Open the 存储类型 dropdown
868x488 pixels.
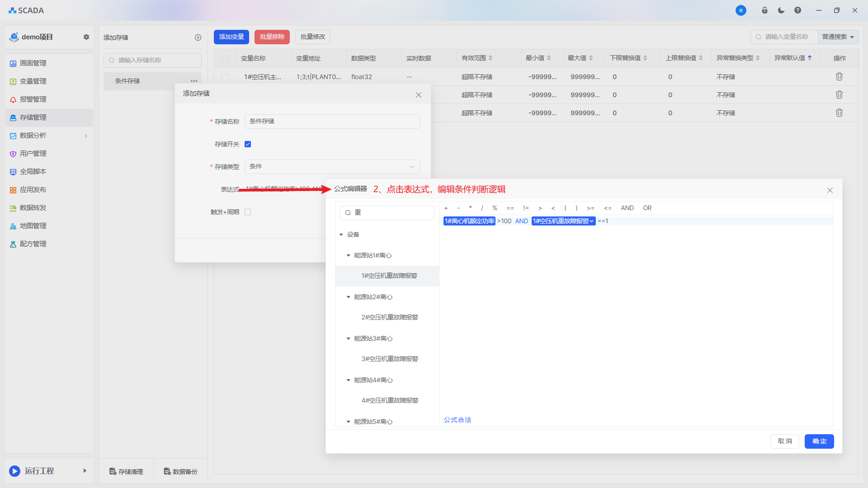332,167
